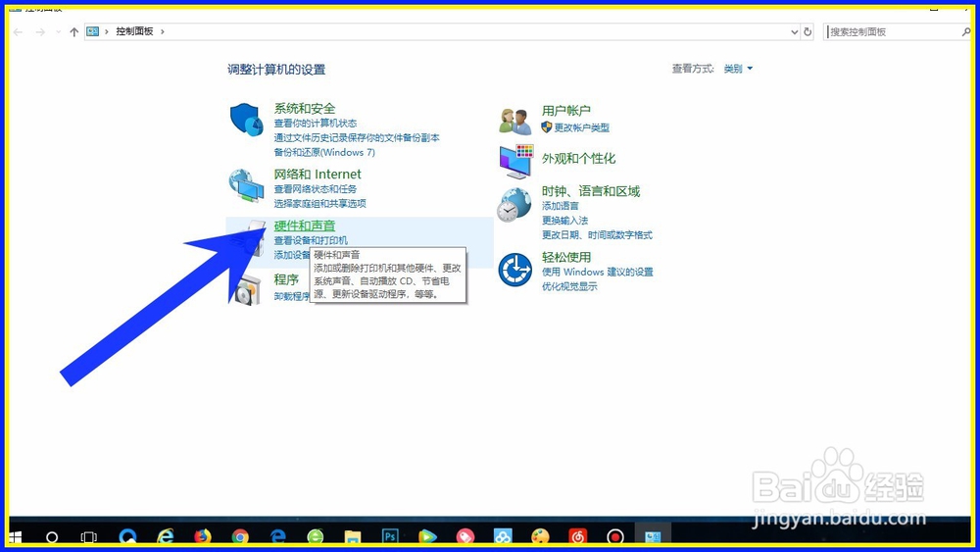Click 通过文件历史记录保存你的文件备份副本
The height and width of the screenshot is (552, 980).
[x=357, y=137]
